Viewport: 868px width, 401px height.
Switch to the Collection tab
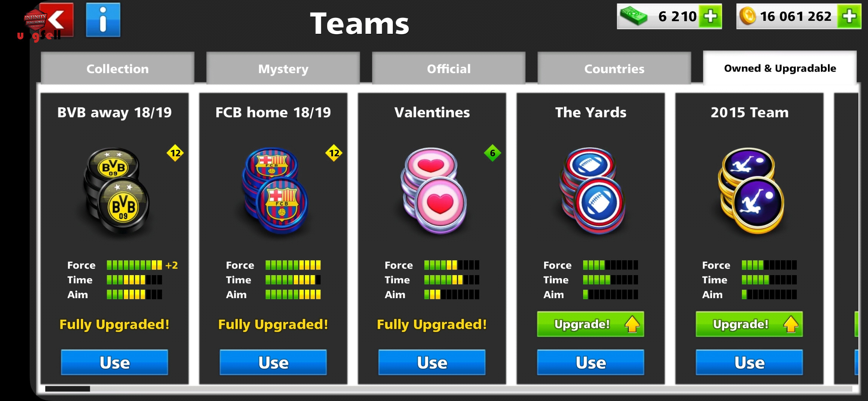pyautogui.click(x=118, y=69)
